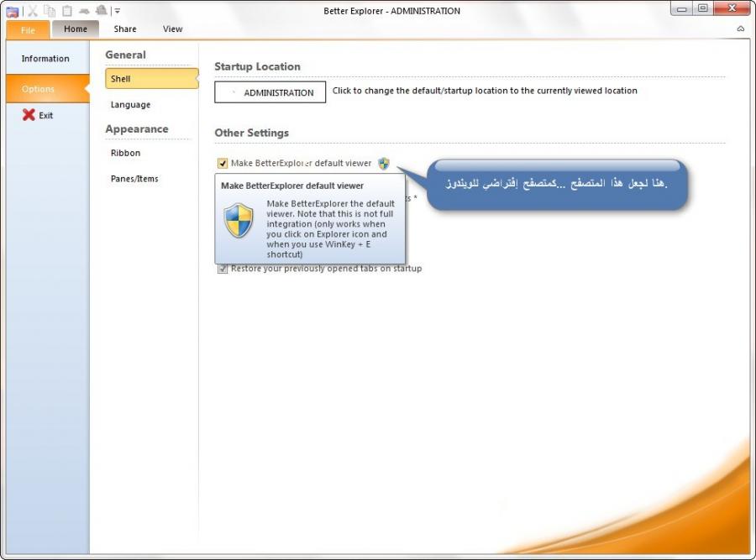The height and width of the screenshot is (560, 756).
Task: Click the large shield icon in the tooltip
Action: click(x=239, y=220)
